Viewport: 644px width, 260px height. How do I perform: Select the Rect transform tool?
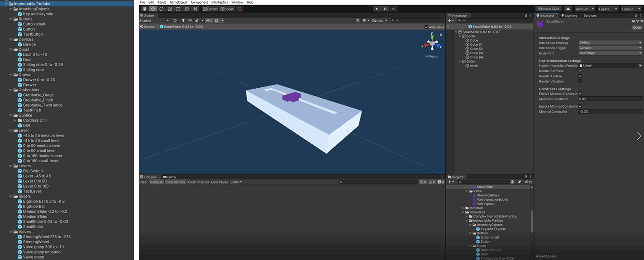[x=178, y=9]
